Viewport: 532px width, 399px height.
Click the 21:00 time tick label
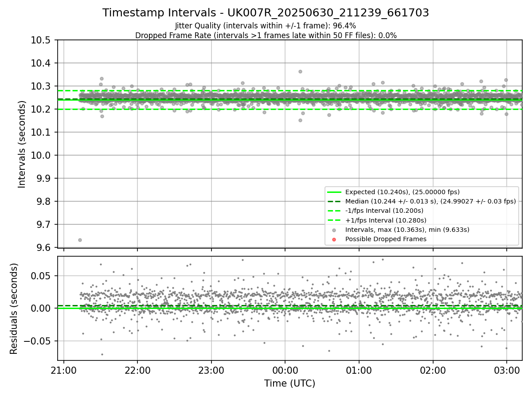click(x=64, y=370)
